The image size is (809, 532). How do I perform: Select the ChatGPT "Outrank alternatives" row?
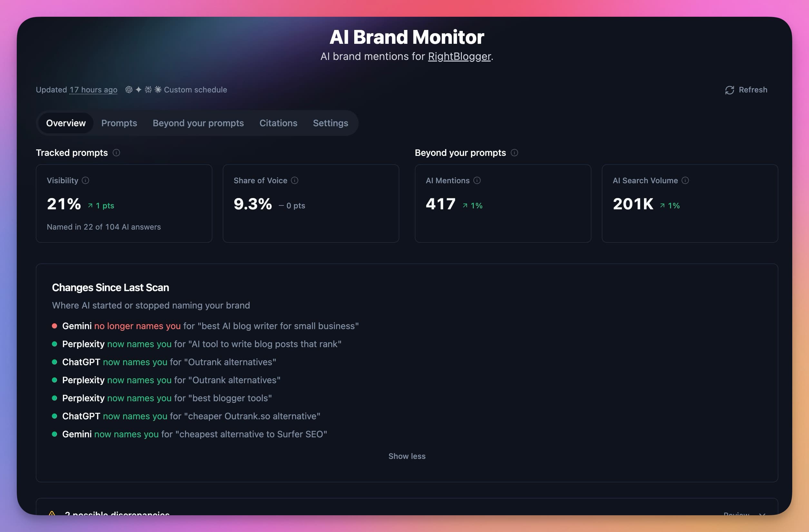164,362
